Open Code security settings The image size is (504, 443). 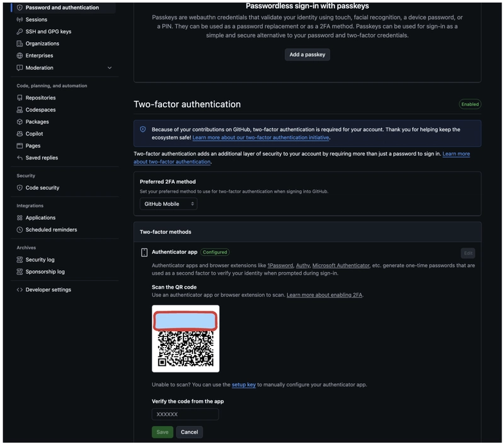pos(42,188)
